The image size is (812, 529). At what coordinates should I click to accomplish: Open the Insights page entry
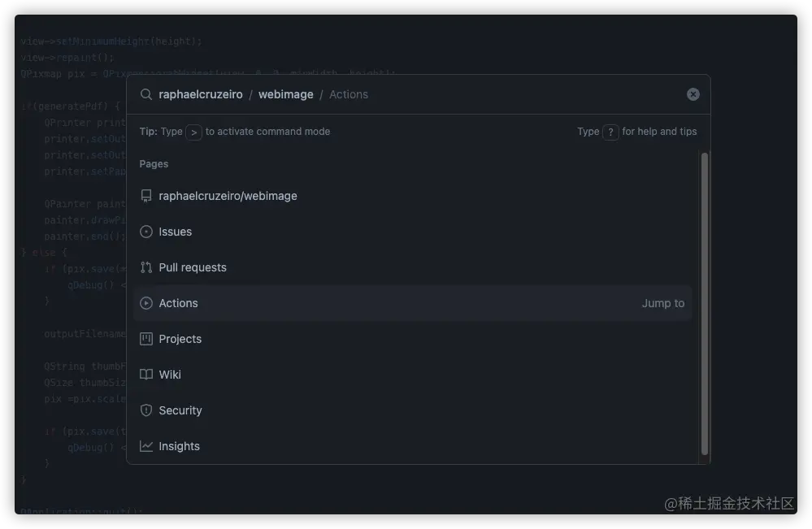click(413, 445)
